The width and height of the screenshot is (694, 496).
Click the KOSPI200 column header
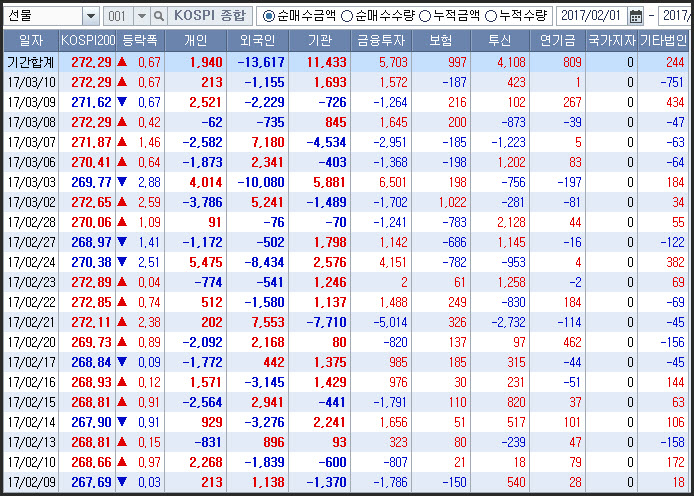[88, 41]
